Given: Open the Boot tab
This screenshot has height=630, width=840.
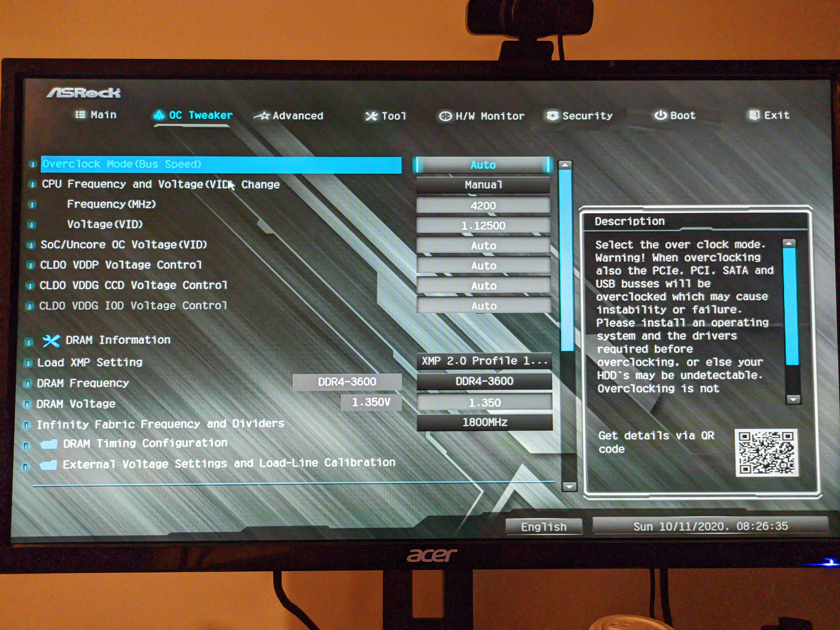Looking at the screenshot, I should 675,115.
